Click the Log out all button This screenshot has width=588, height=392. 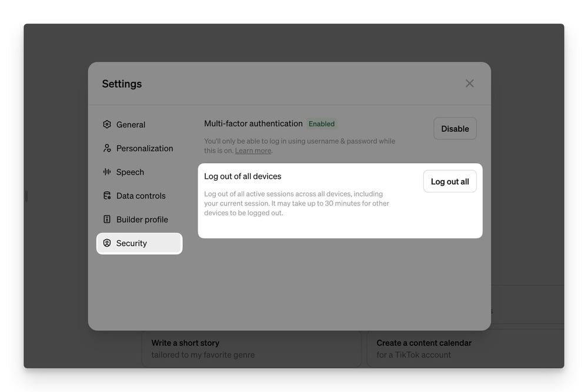pyautogui.click(x=450, y=181)
